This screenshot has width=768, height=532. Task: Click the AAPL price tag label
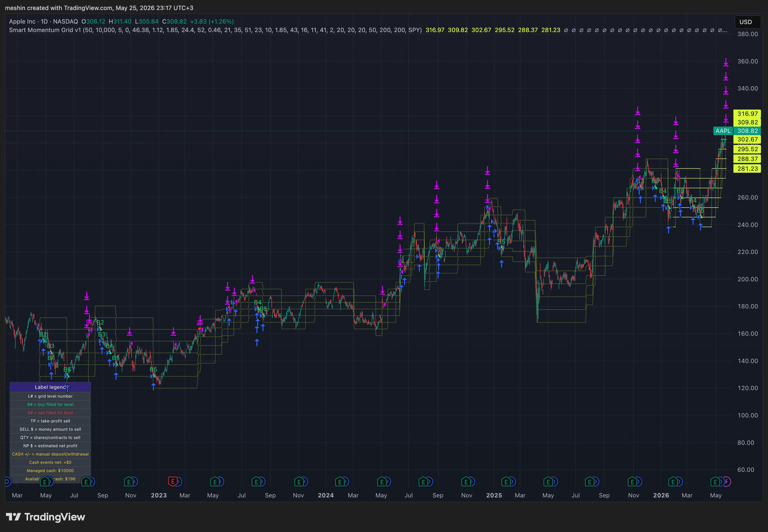coord(723,131)
